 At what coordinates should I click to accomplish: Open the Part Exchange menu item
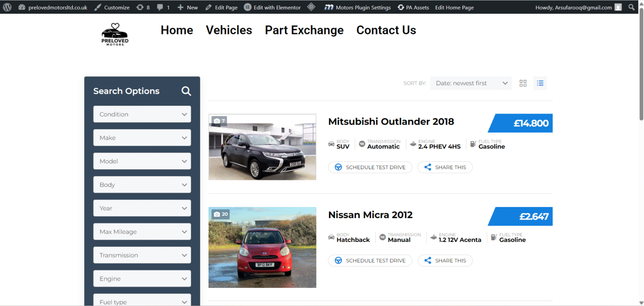304,30
